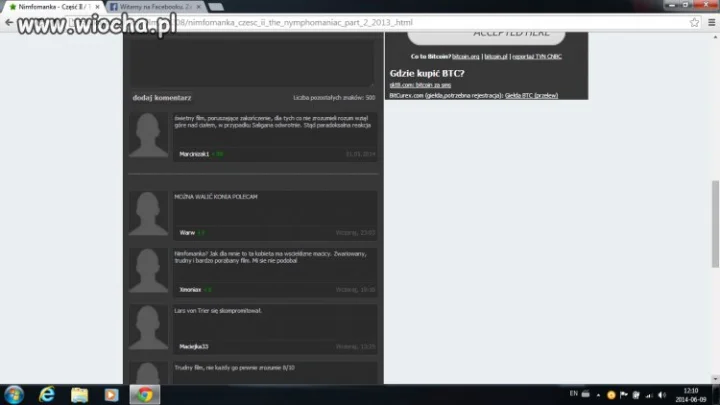Show hidden system tray icons
720x405 pixels.
[x=598, y=395]
